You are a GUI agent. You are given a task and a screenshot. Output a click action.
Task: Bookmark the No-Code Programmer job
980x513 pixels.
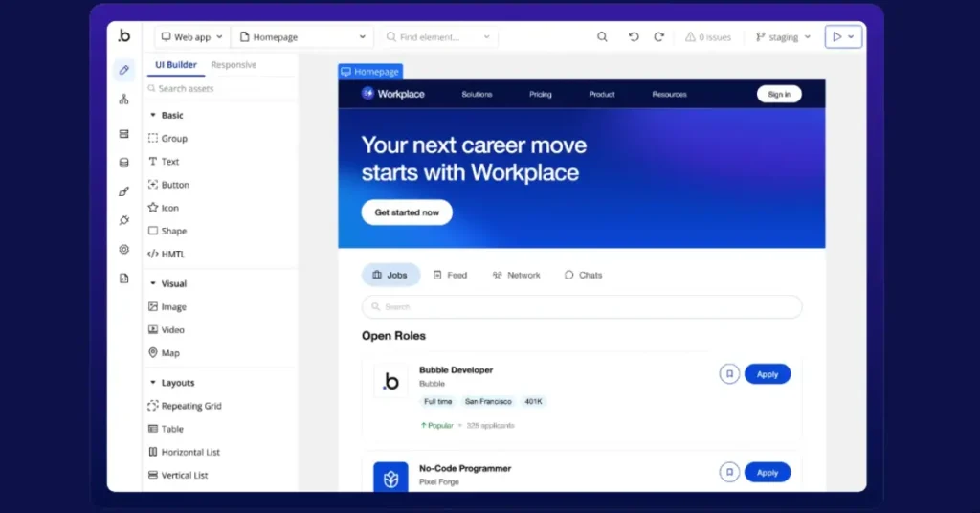(x=729, y=472)
